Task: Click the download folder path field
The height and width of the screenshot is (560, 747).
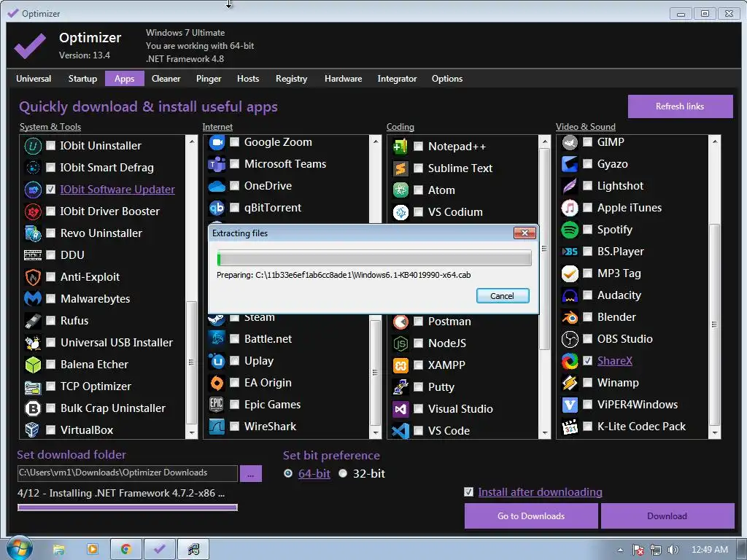Action: [127, 473]
